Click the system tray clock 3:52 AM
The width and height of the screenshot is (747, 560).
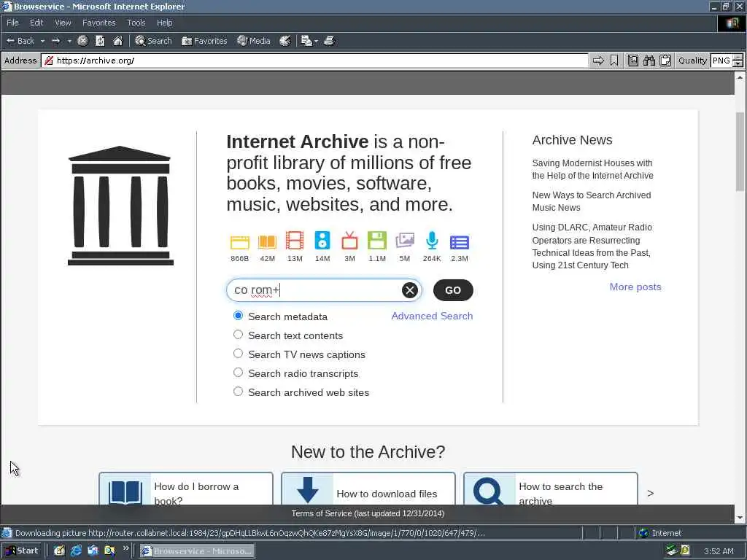[719, 551]
